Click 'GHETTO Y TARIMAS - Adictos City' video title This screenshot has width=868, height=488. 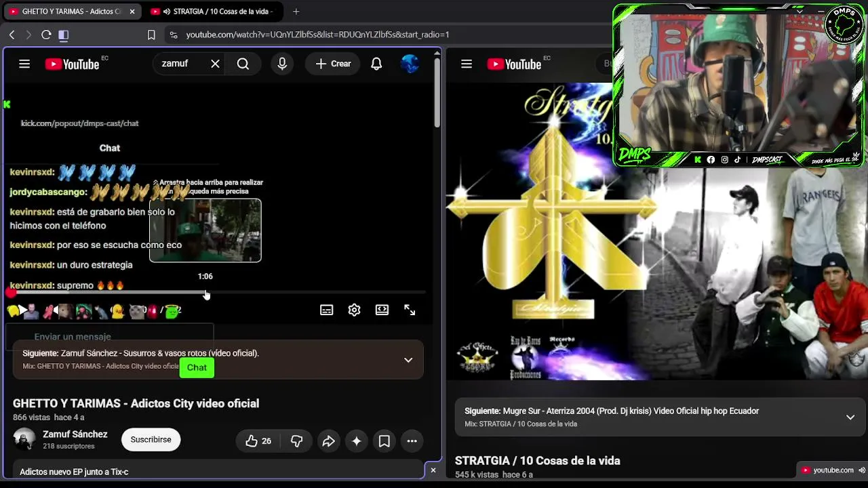pyautogui.click(x=136, y=403)
